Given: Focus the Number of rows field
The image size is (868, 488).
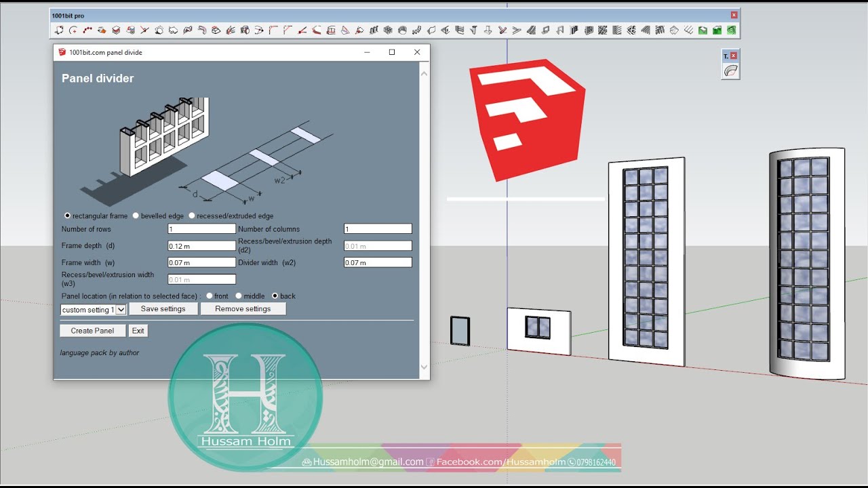Looking at the screenshot, I should tap(201, 229).
